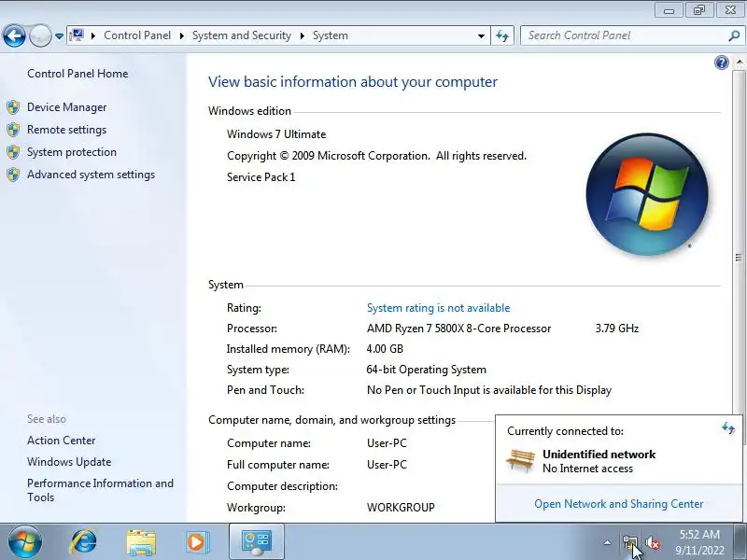Click the search magnifier icon
Image resolution: width=747 pixels, height=560 pixels.
point(734,35)
